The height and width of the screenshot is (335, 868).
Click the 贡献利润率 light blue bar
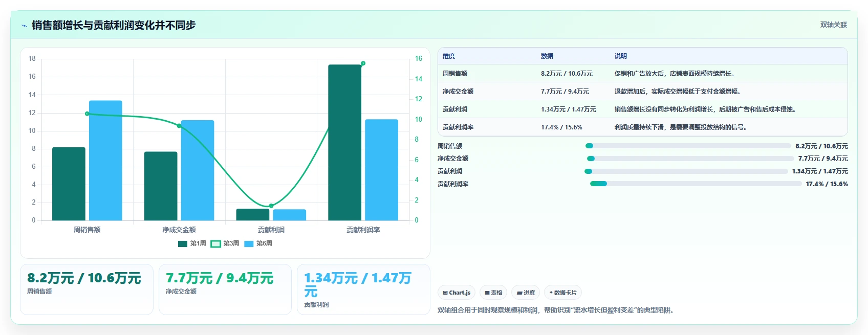click(381, 170)
